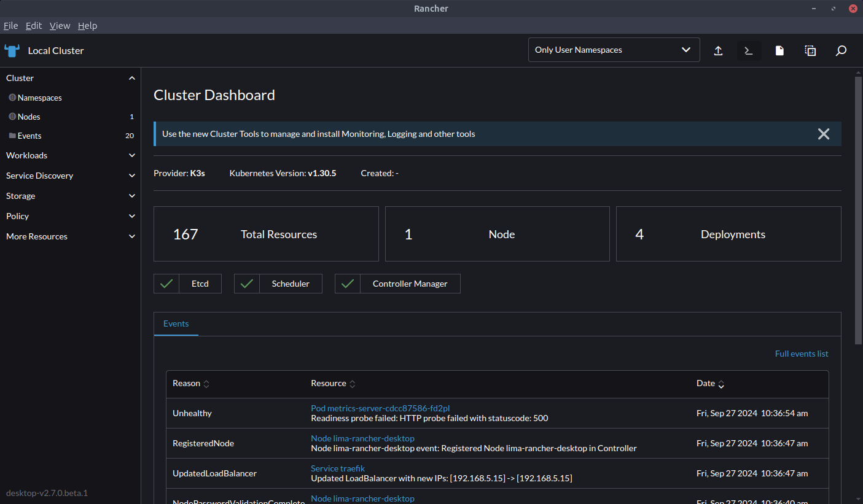The height and width of the screenshot is (504, 863).
Task: Collapse the Cluster sidebar section
Action: 131,78
